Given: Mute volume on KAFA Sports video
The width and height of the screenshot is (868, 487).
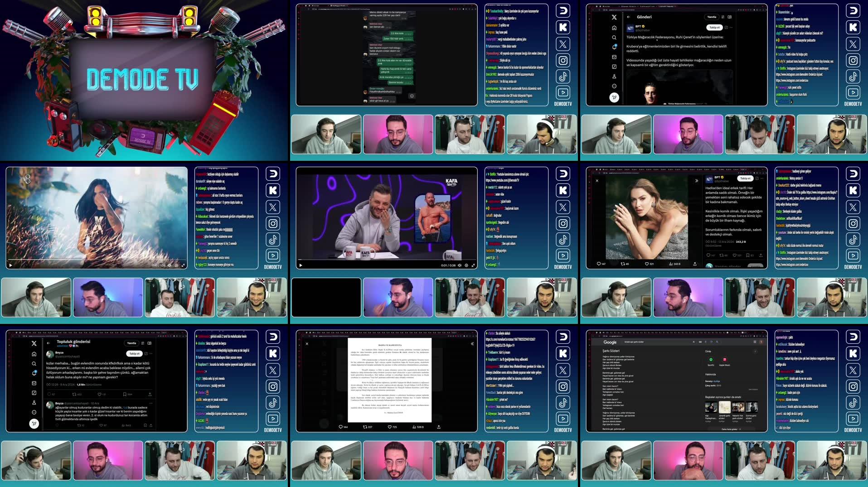Looking at the screenshot, I should coord(460,265).
